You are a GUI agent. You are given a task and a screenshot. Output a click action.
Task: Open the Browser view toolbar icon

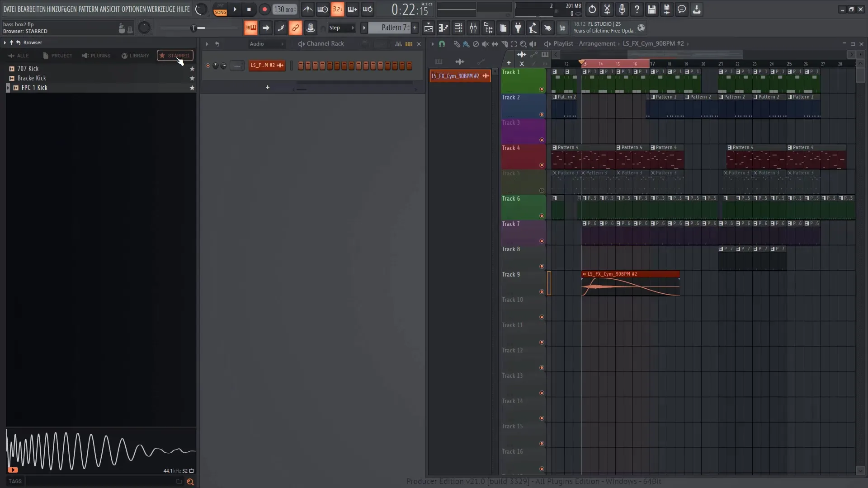(488, 28)
